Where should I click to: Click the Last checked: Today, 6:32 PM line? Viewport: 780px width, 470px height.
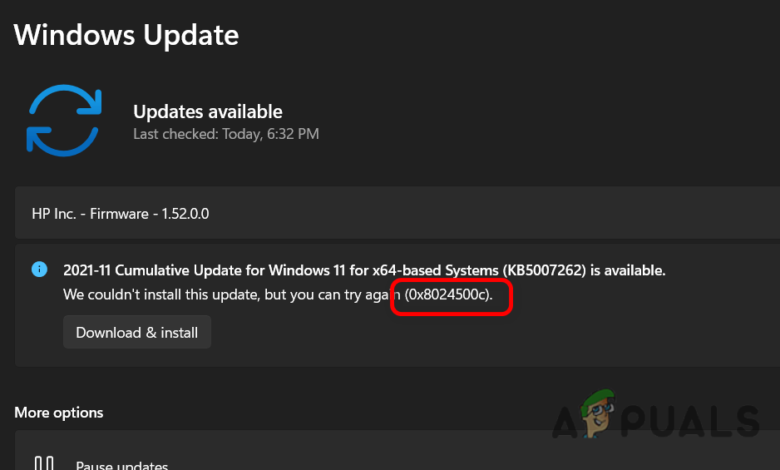click(226, 134)
